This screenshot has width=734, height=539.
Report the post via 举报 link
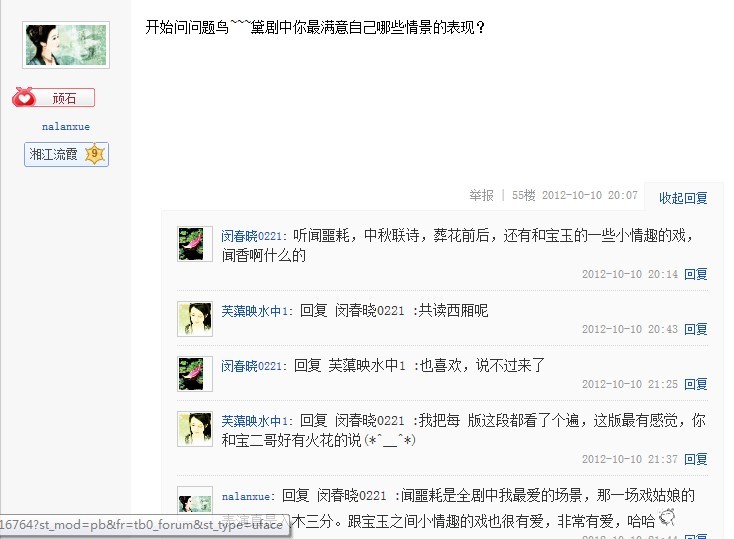click(x=482, y=195)
